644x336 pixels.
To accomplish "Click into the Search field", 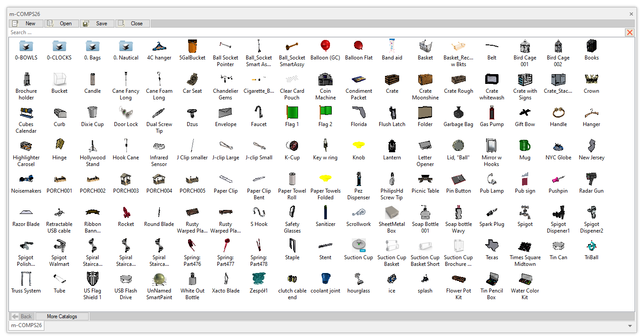I will [310, 32].
